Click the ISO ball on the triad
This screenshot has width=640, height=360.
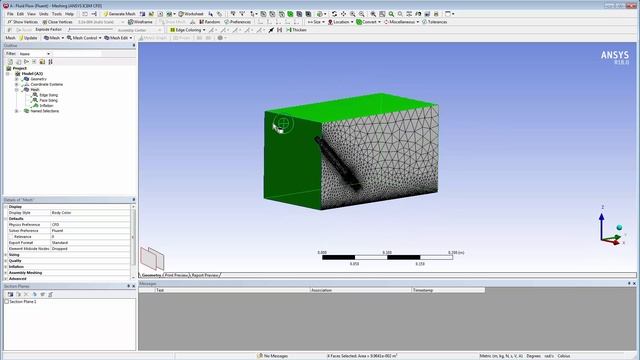click(619, 227)
